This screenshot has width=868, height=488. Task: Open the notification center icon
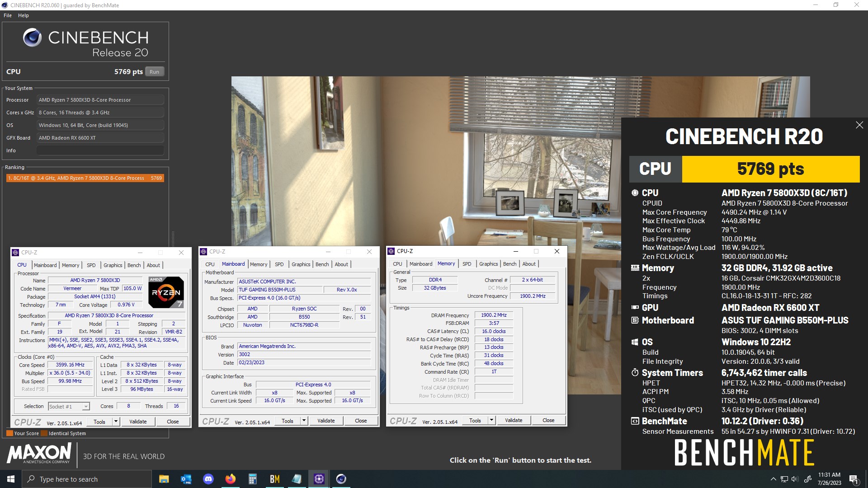pyautogui.click(x=854, y=479)
